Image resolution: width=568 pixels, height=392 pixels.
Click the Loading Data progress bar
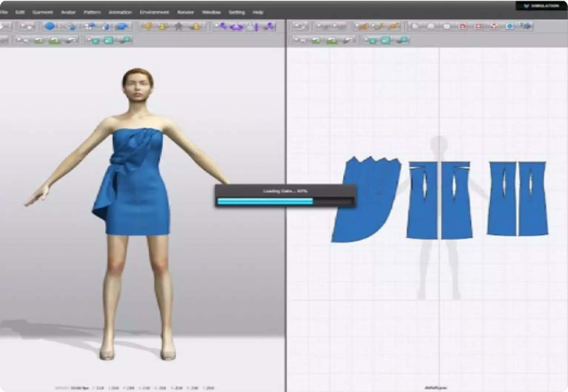coord(285,201)
